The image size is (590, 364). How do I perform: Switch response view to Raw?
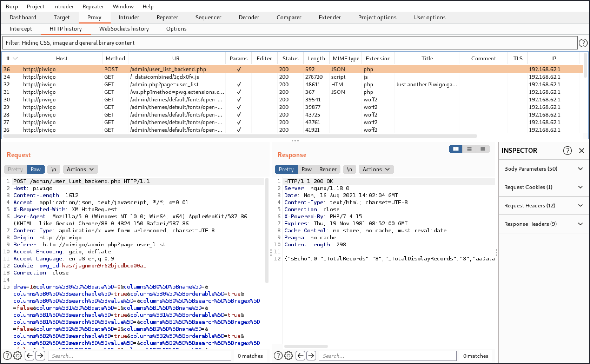click(x=307, y=169)
